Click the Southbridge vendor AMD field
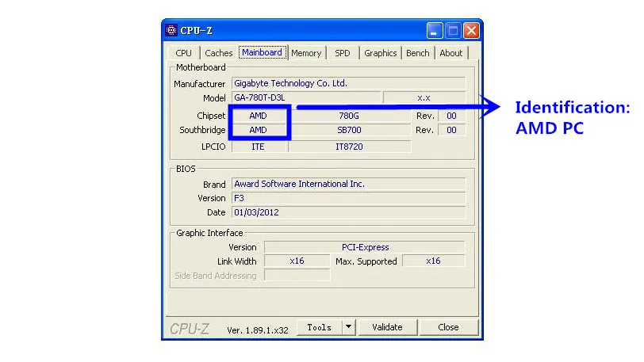The width and height of the screenshot is (644, 362). tap(259, 130)
